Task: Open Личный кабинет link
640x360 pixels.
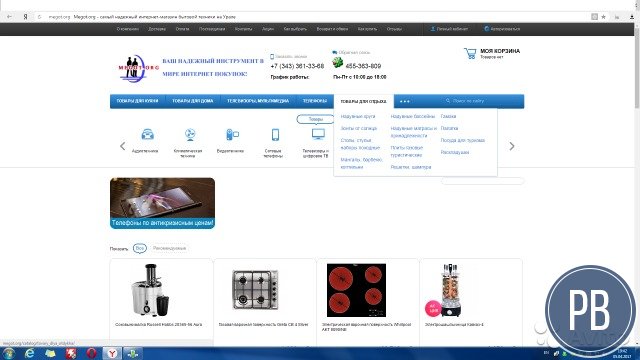Action: pyautogui.click(x=452, y=29)
